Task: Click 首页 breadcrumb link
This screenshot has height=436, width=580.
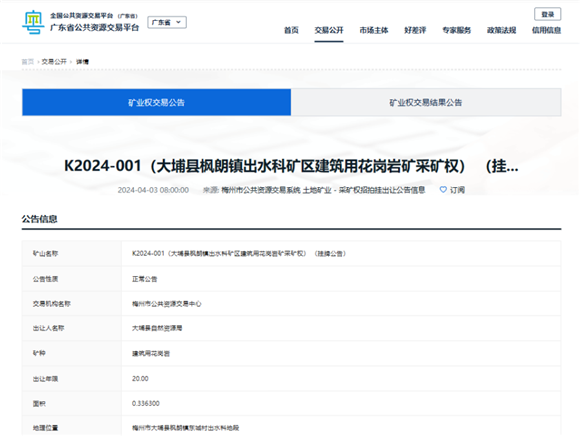Action: (28, 62)
